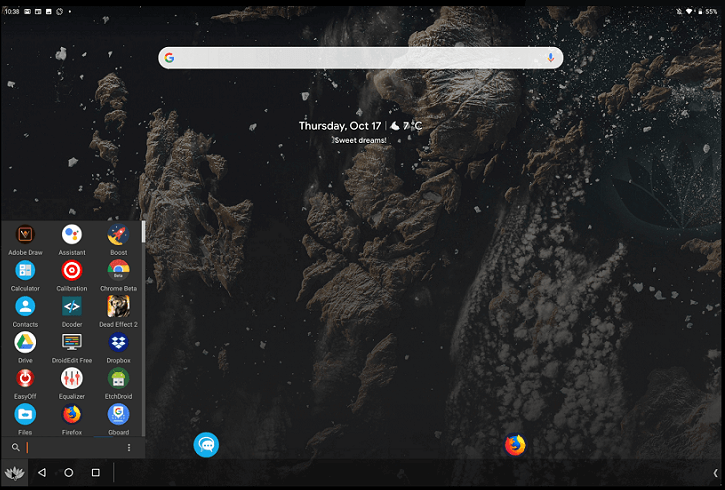Open the Contacts app
Viewport: 725px width, 490px height.
(x=25, y=307)
